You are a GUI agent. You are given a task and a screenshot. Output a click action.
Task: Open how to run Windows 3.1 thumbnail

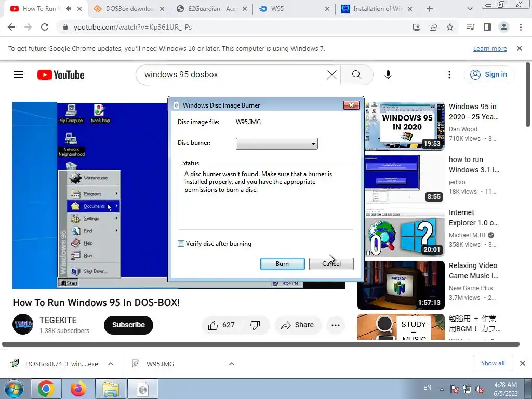point(404,179)
